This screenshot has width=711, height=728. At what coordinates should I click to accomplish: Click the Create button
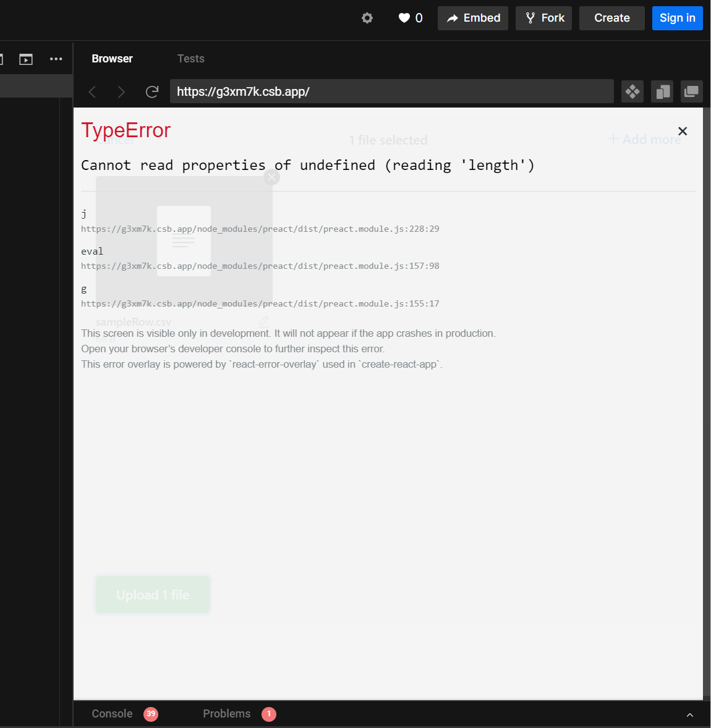[611, 18]
